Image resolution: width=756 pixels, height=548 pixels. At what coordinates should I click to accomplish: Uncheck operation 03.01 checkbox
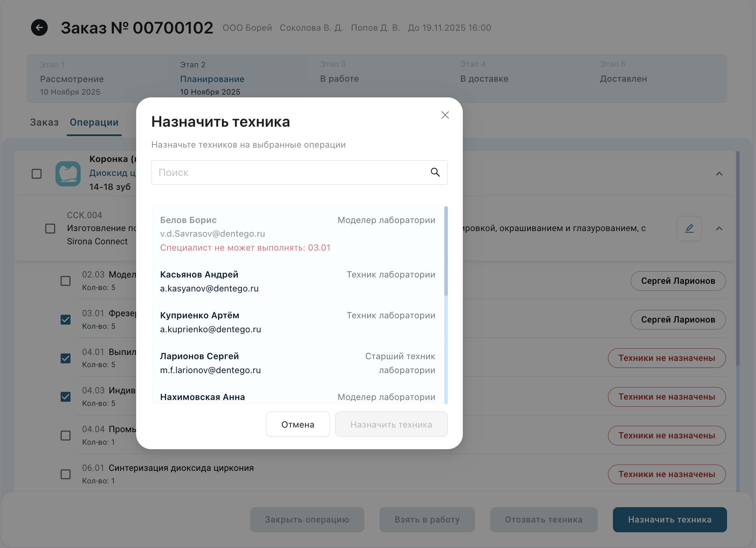66,320
